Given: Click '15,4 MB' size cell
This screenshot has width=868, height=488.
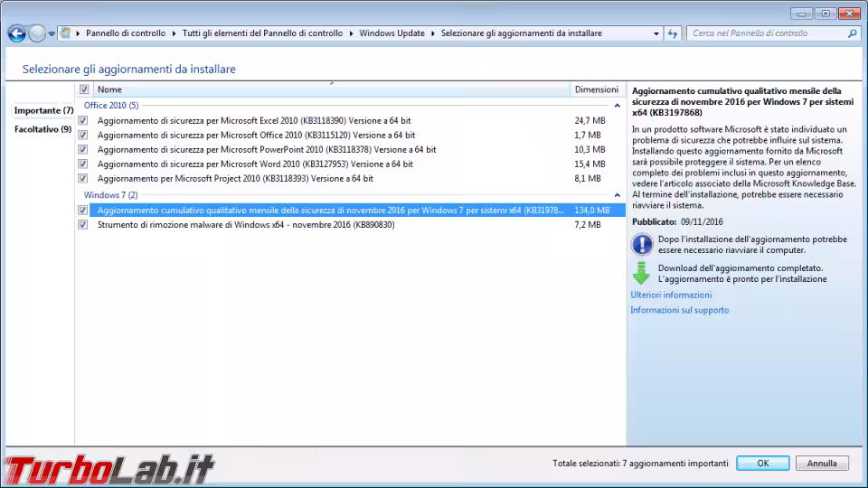Looking at the screenshot, I should (x=590, y=164).
